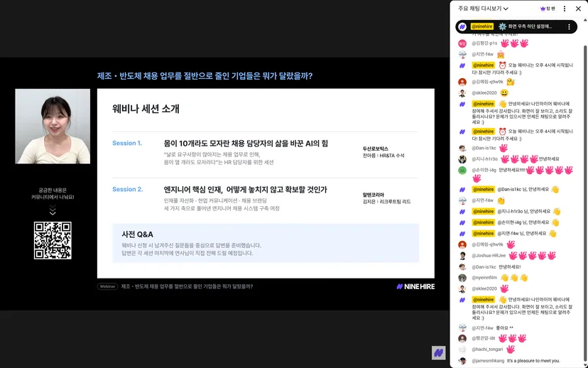This screenshot has width=588, height=368.
Task: Click avatar of @김예림-q9w9k with smiling emoji message
Action: click(462, 82)
